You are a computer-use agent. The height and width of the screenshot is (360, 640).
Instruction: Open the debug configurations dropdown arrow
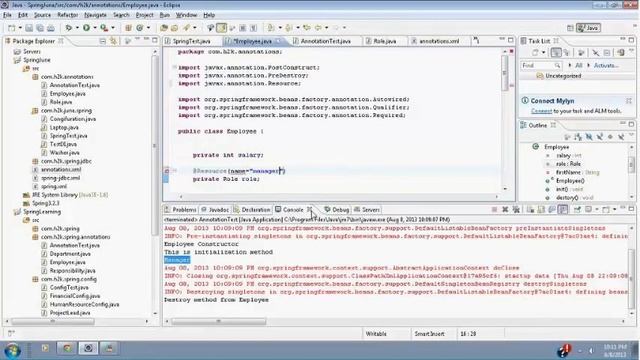pos(77,28)
